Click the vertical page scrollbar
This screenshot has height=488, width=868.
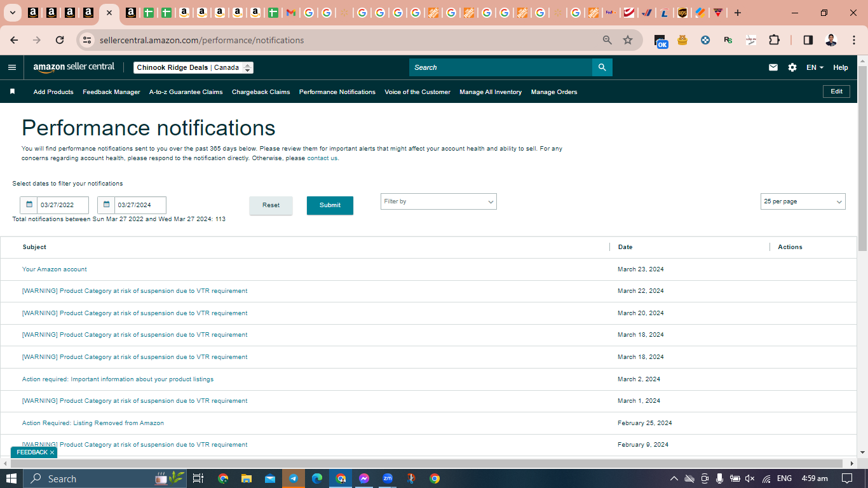862,159
